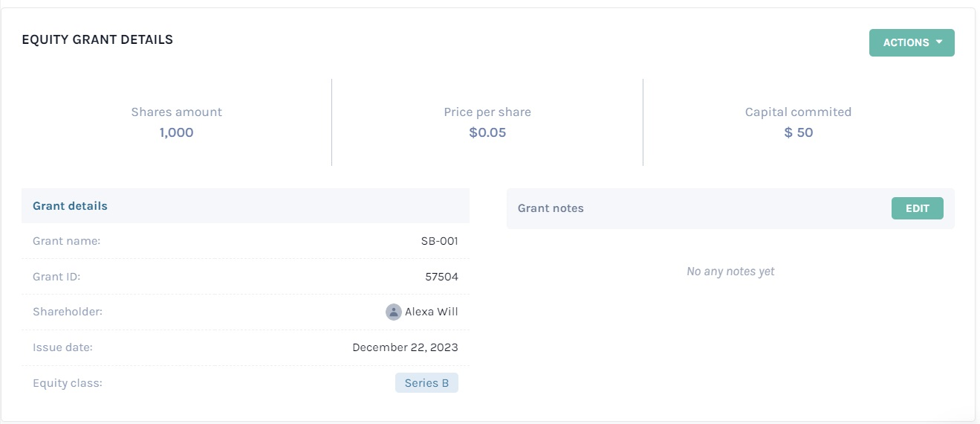Click the caret arrow on Actions button

point(939,42)
